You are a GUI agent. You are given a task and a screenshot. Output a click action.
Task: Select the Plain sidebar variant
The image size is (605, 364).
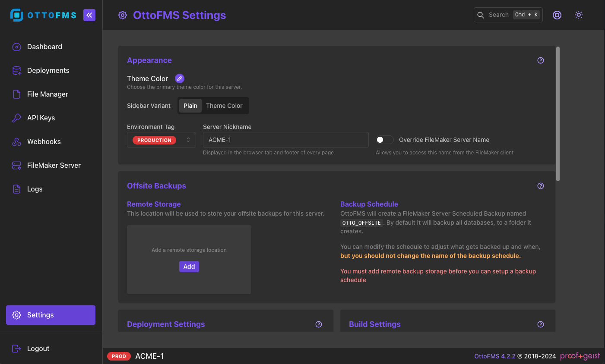click(x=190, y=106)
